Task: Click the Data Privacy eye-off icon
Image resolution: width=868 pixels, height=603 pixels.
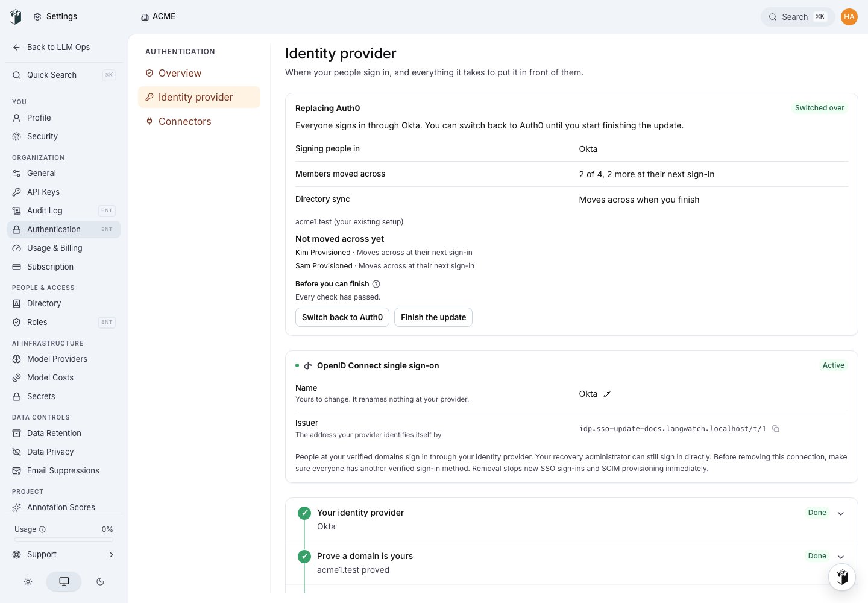Action: [x=17, y=452]
